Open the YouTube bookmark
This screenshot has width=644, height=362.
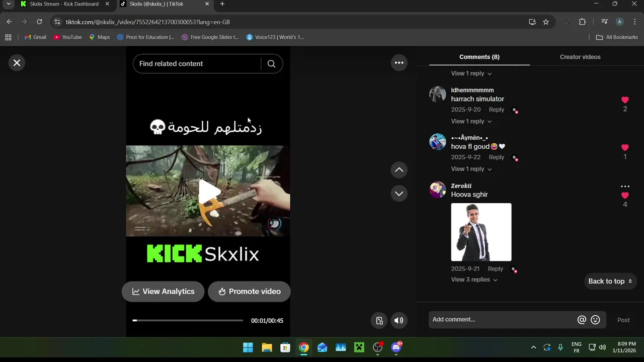point(67,37)
